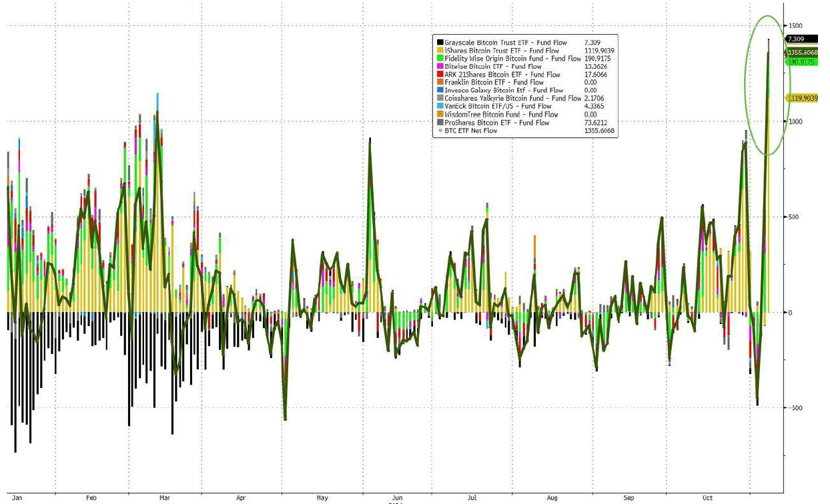This screenshot has height=504, width=830.
Task: Click the Mar label on the time axis
Action: point(166,498)
